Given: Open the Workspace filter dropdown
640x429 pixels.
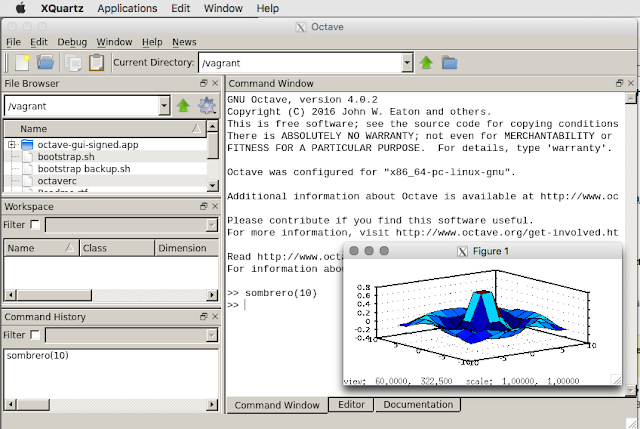Looking at the screenshot, I should [211, 225].
